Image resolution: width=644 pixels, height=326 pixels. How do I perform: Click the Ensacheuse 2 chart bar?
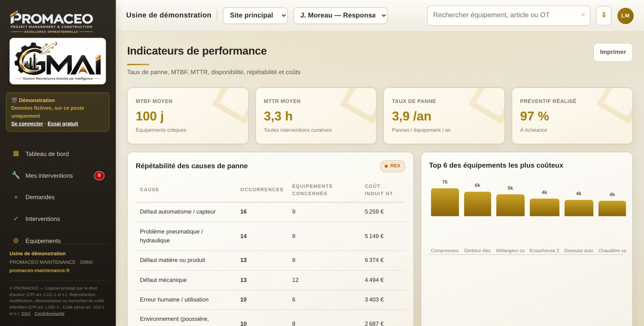pos(544,207)
